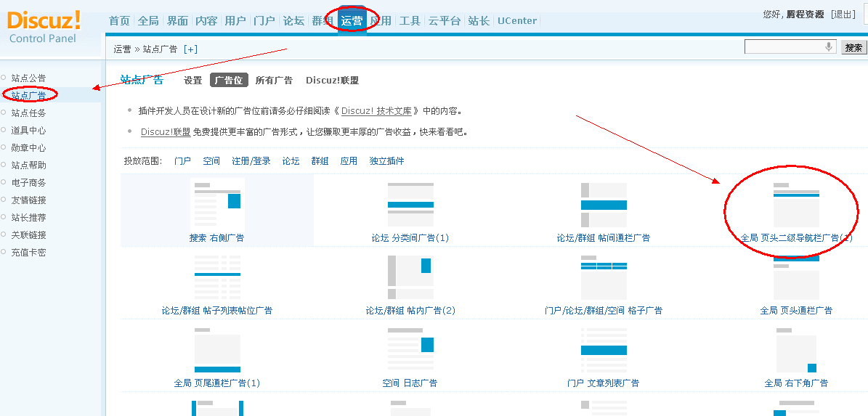This screenshot has width=868, height=416.
Task: Open the 论坛/群组 帖子列表帖位广告 layout icon
Action: click(x=217, y=278)
